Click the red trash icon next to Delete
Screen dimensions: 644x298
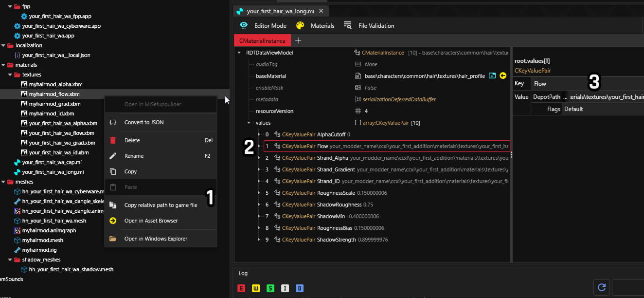(x=113, y=140)
